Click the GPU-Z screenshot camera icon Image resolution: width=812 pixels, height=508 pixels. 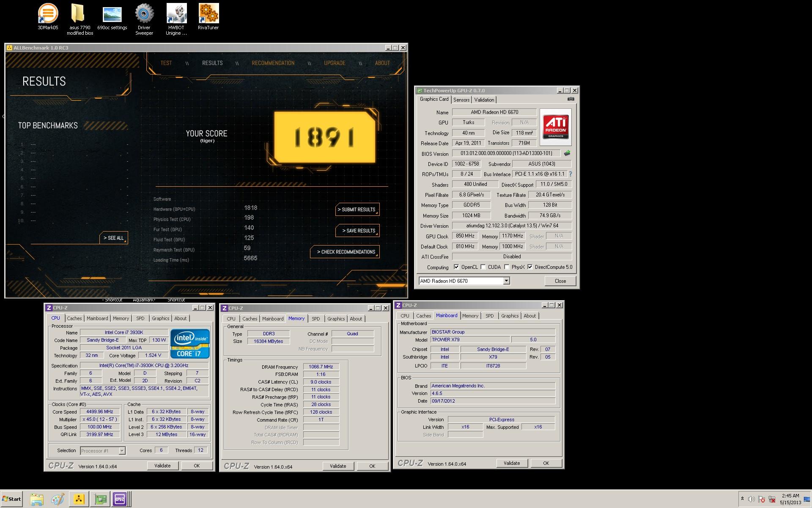[571, 99]
